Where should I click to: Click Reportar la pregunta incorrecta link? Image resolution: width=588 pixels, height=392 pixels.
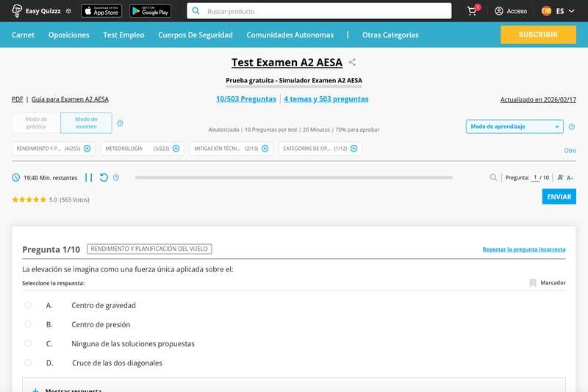524,249
